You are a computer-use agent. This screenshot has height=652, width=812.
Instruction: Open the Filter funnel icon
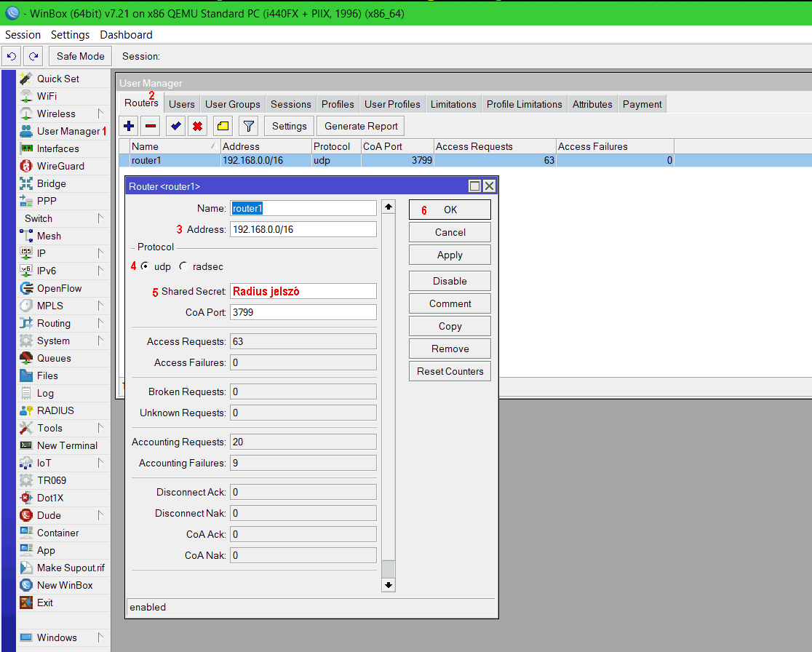(248, 126)
